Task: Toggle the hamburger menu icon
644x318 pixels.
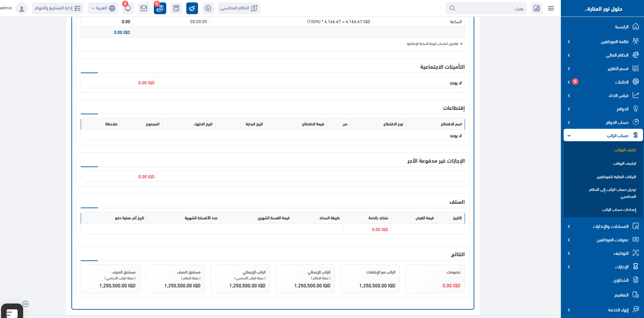Action: pos(551,8)
